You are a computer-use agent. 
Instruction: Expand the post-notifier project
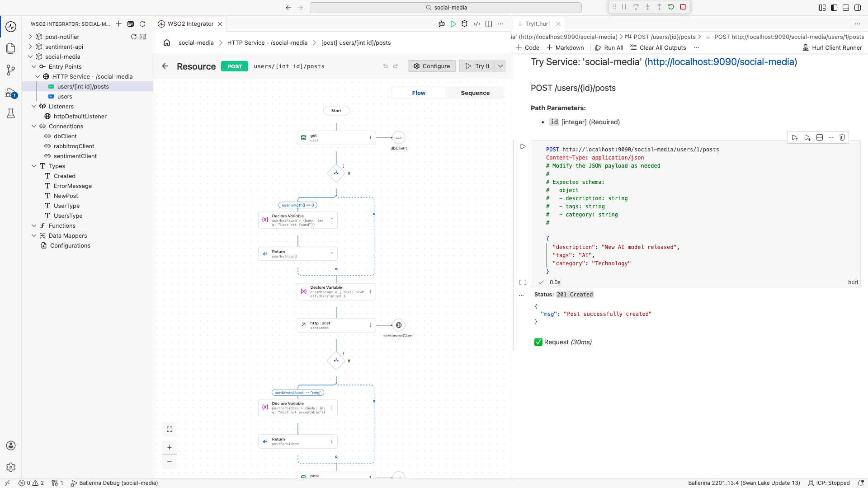point(30,37)
